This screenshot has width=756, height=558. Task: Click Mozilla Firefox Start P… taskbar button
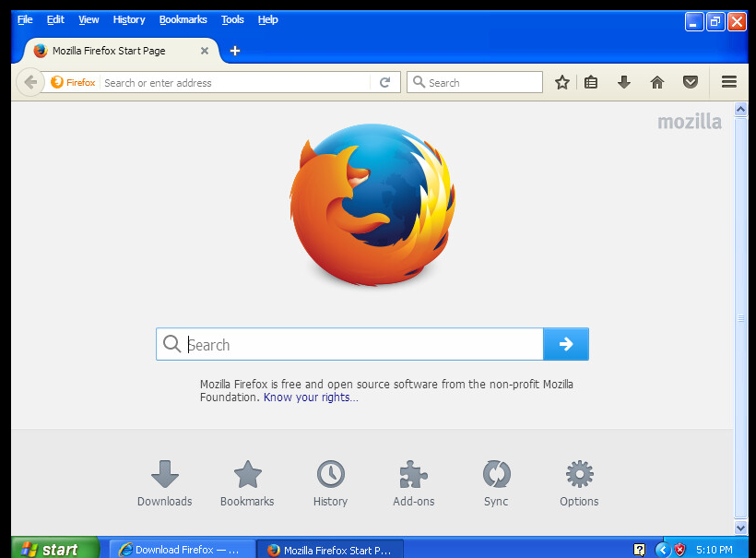pyautogui.click(x=330, y=550)
